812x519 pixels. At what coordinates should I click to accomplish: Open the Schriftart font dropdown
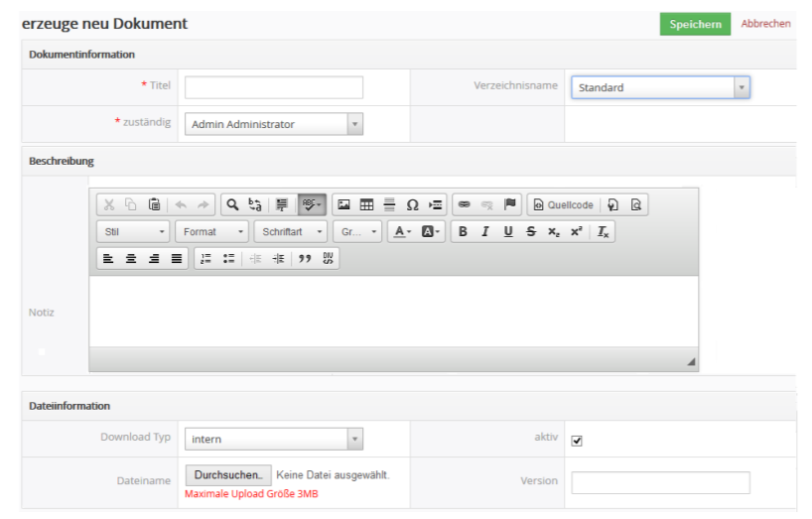click(291, 232)
